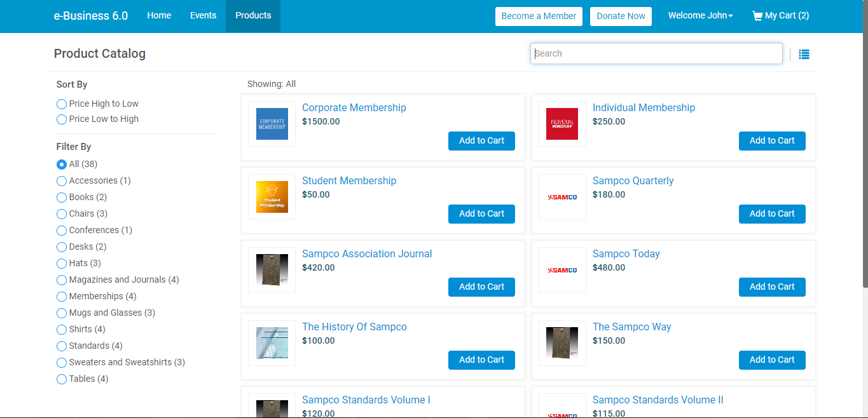Switch to list view using the list icon
The width and height of the screenshot is (868, 418).
804,54
